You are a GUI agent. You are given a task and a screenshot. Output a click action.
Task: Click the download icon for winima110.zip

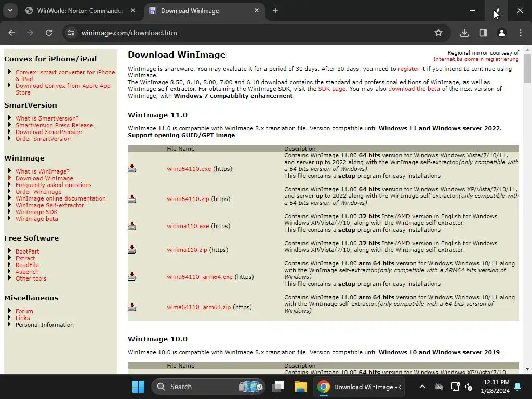[x=132, y=250]
